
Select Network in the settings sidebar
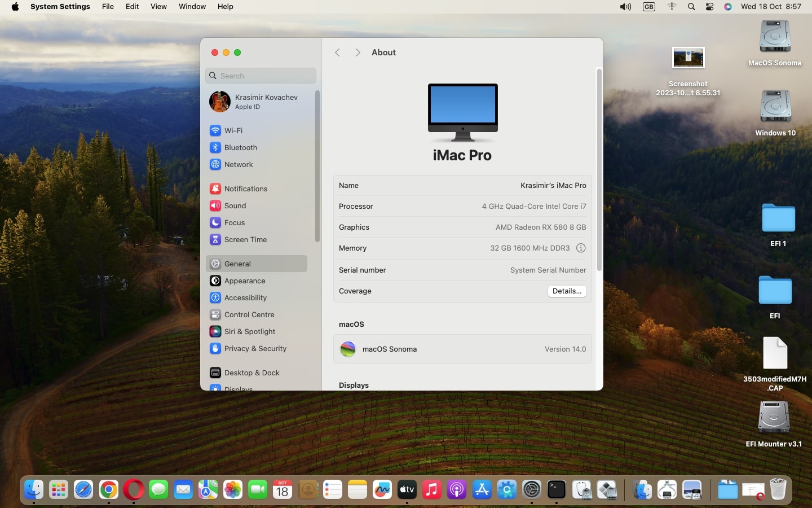point(257,164)
